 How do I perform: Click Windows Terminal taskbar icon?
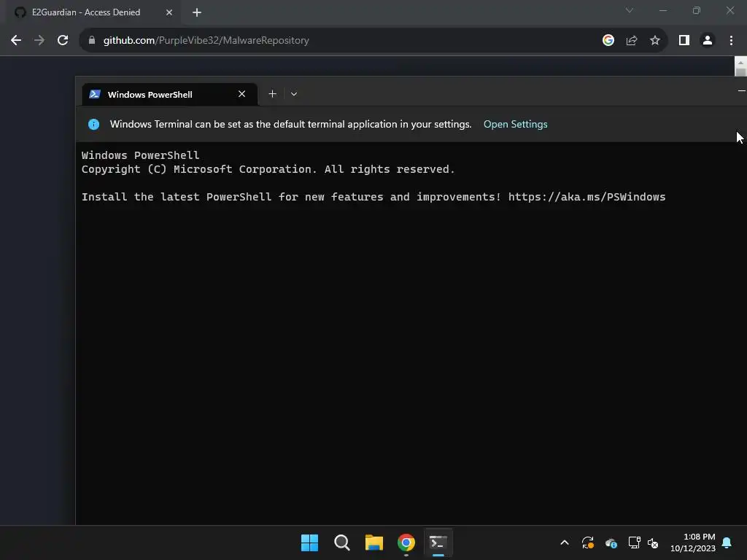(438, 542)
